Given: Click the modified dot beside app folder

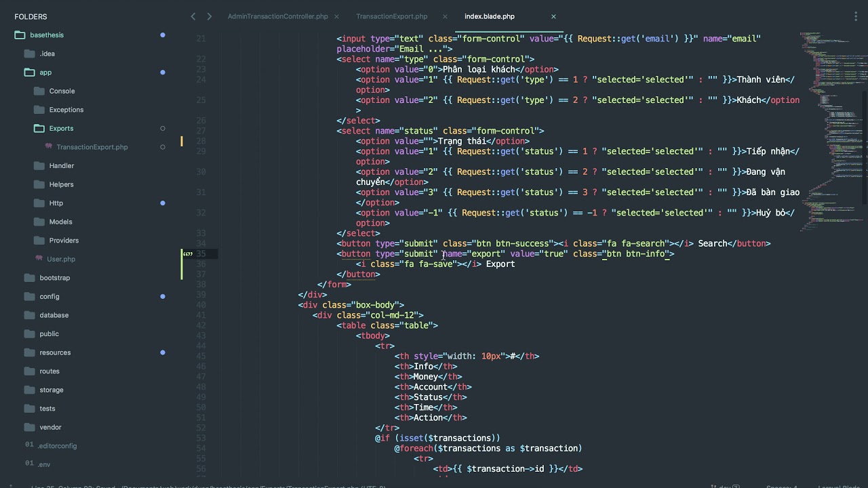Looking at the screenshot, I should click(163, 73).
